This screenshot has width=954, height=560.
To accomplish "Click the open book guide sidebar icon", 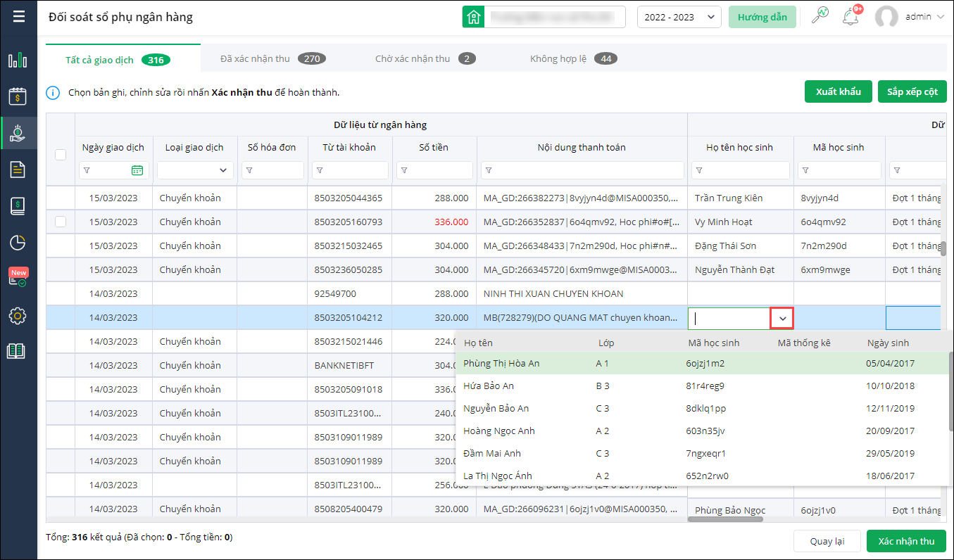I will click(18, 351).
